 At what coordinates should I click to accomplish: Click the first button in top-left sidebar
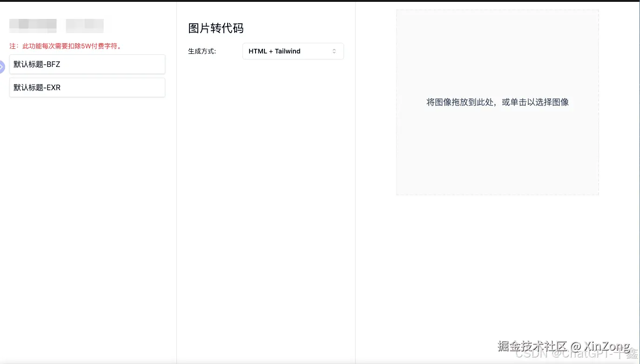[33, 25]
